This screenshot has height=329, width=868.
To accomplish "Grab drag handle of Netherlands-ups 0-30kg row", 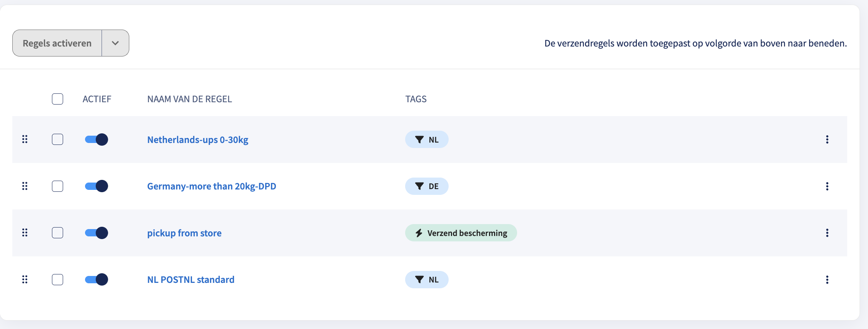I will [x=25, y=139].
